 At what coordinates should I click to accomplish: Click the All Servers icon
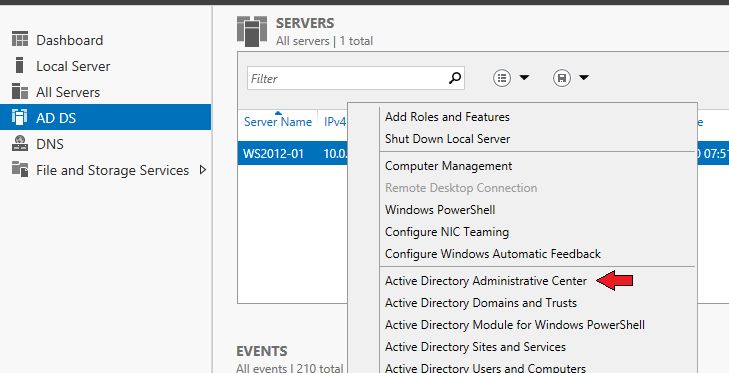[x=20, y=92]
